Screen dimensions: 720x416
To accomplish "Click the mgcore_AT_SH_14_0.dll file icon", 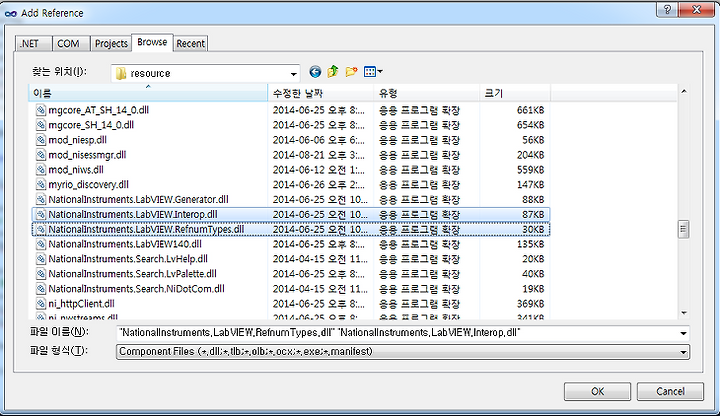I will click(41, 110).
